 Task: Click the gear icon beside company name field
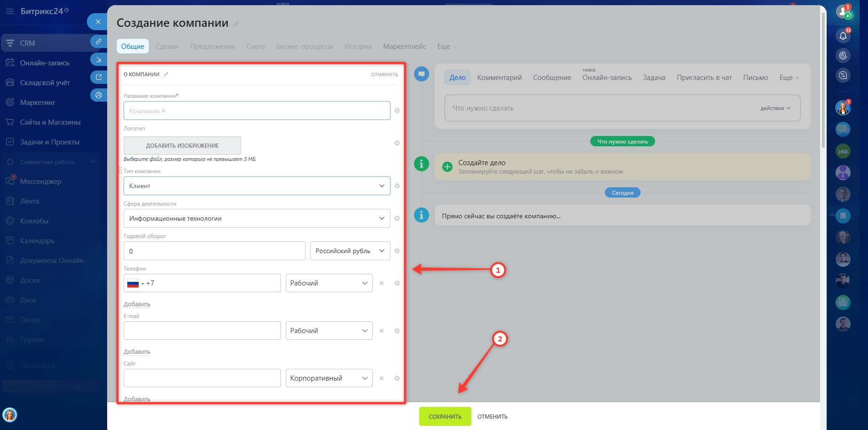[397, 111]
